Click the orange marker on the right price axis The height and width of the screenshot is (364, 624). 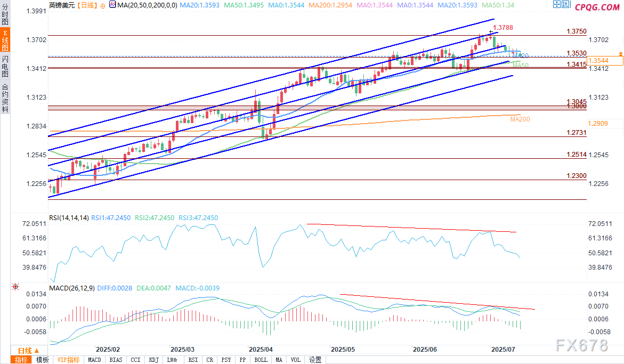[621, 54]
